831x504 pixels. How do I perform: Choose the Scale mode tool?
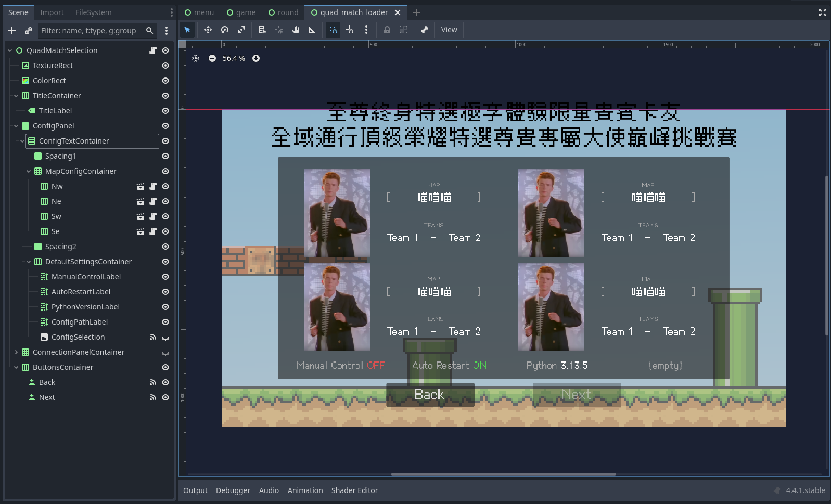pos(241,30)
